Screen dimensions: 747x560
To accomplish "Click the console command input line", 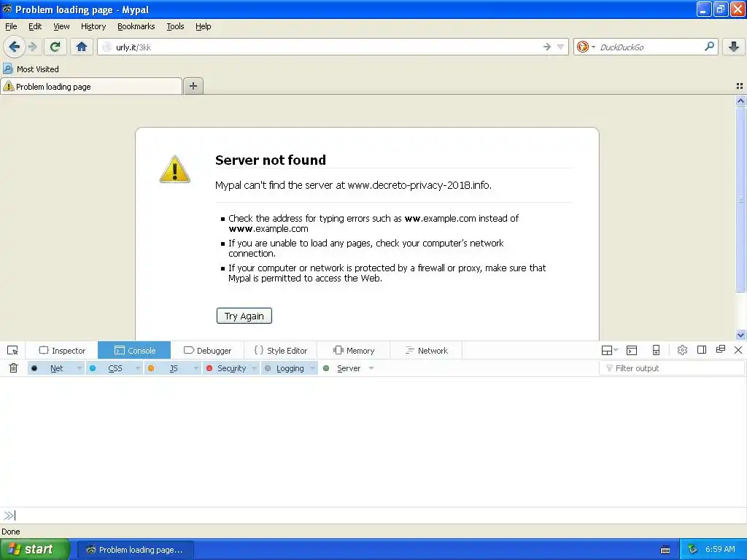I will tap(373, 516).
